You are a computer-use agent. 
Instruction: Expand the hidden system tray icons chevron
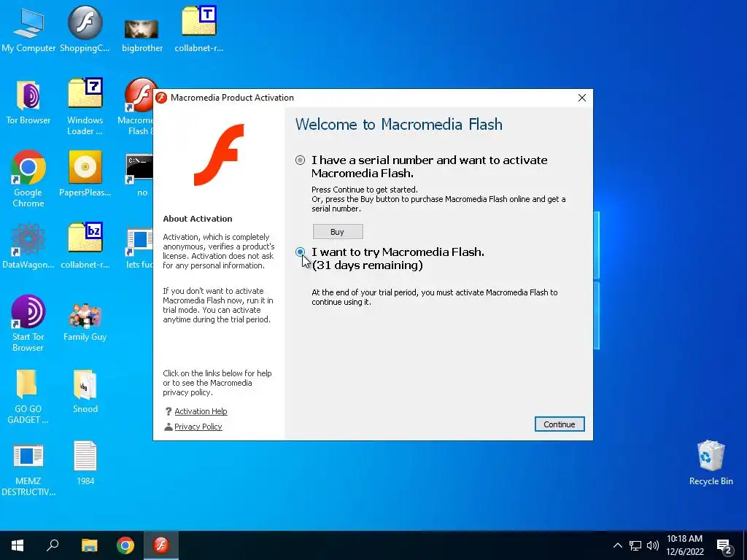tap(617, 545)
